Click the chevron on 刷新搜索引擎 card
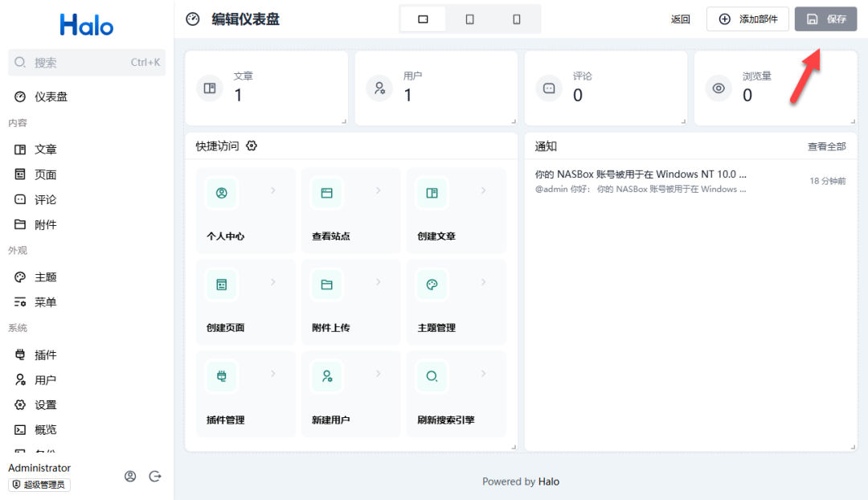 pos(483,374)
